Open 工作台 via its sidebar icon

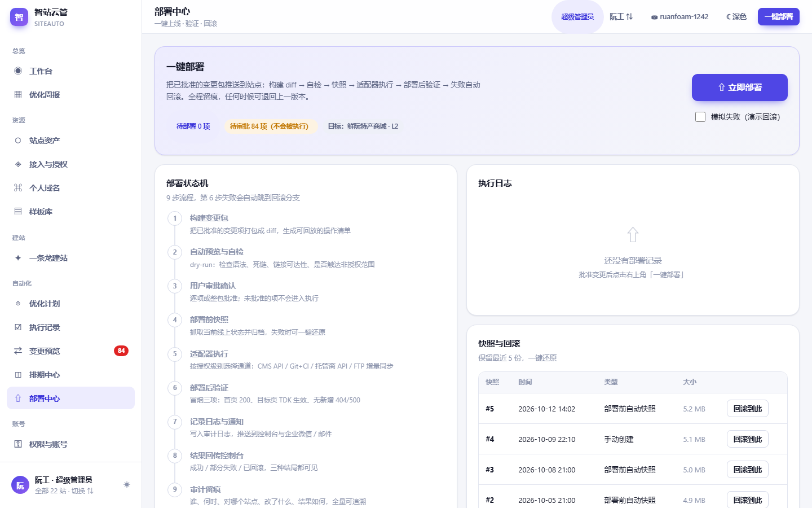tap(18, 71)
